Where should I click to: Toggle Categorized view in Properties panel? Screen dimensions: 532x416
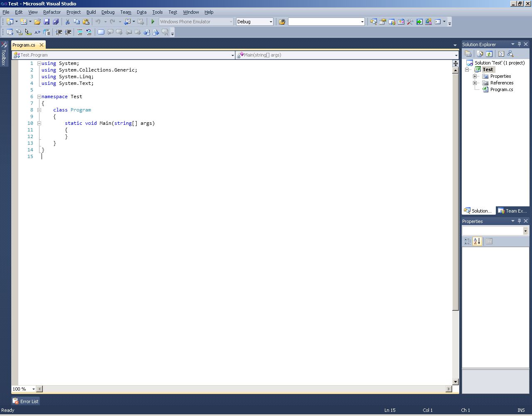[468, 241]
